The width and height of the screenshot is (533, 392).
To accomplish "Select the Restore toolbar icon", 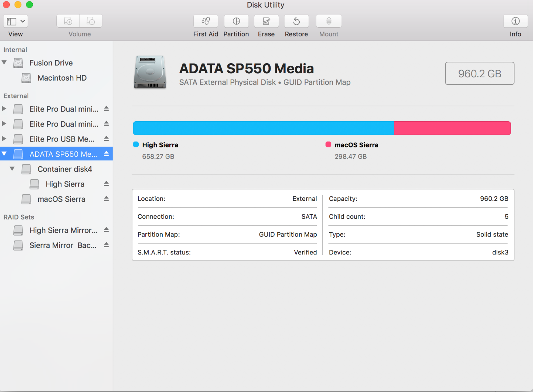I will (x=296, y=21).
